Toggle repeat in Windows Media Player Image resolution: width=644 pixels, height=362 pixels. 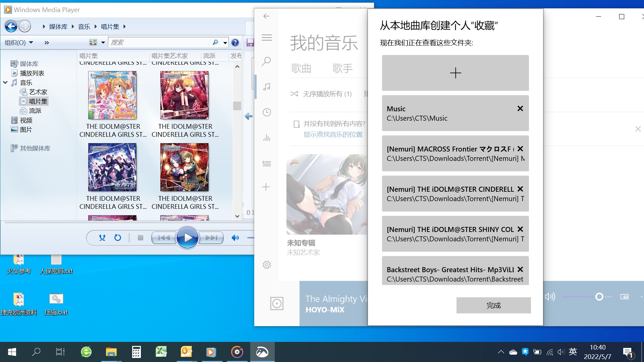[117, 238]
